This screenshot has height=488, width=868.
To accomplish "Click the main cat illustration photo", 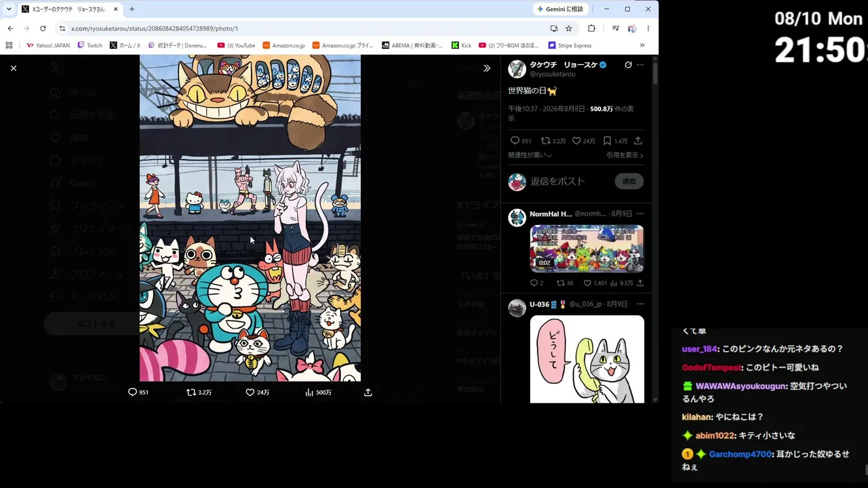I will coord(250,218).
